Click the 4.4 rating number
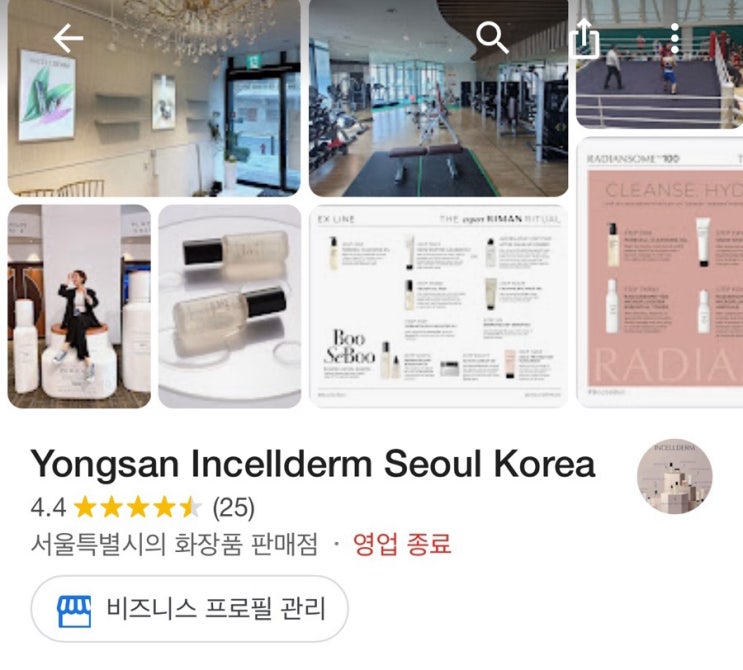 click(48, 507)
